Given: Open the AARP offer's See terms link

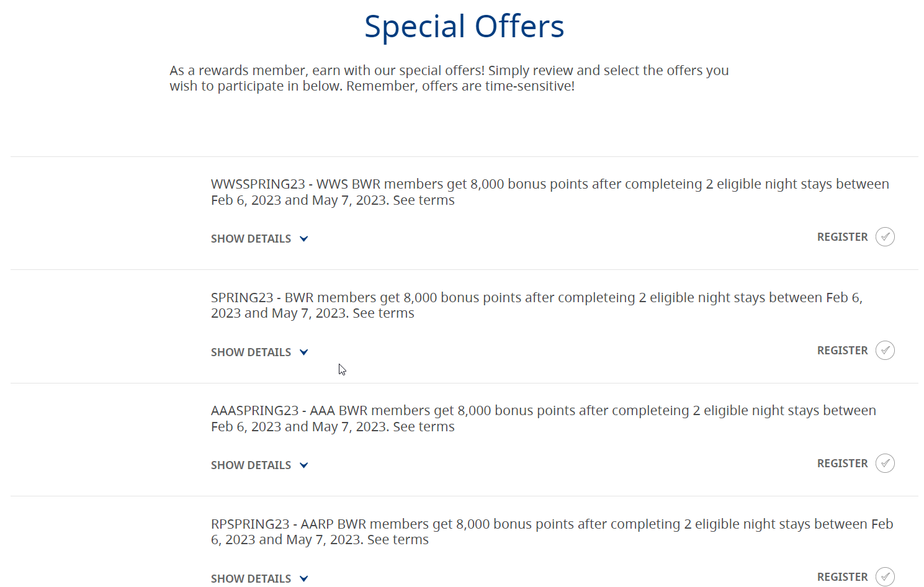Looking at the screenshot, I should coord(397,539).
